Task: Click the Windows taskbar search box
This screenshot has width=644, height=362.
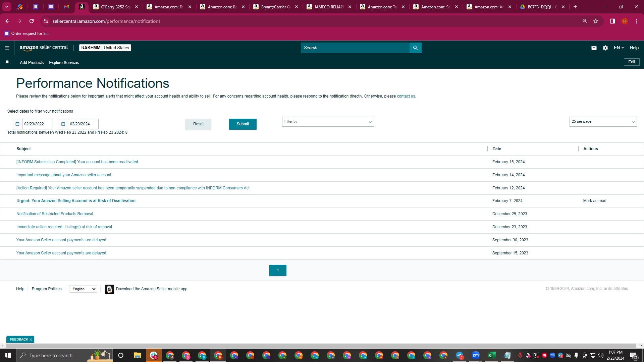Action: click(x=64, y=355)
